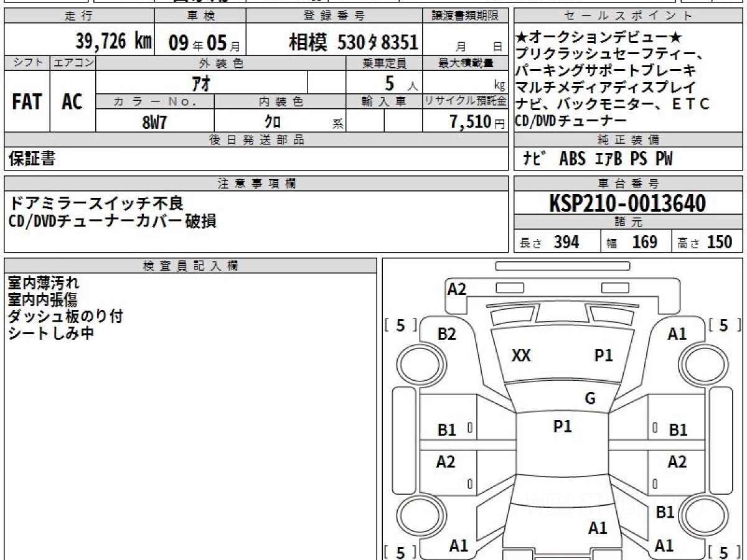Viewport: 747px width, 560px height.
Task: Click the seating capacity value 5 人
Action: (401, 82)
